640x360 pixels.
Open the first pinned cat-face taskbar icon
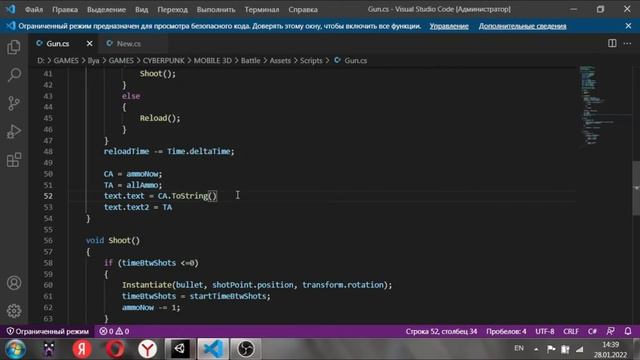pyautogui.click(x=49, y=349)
